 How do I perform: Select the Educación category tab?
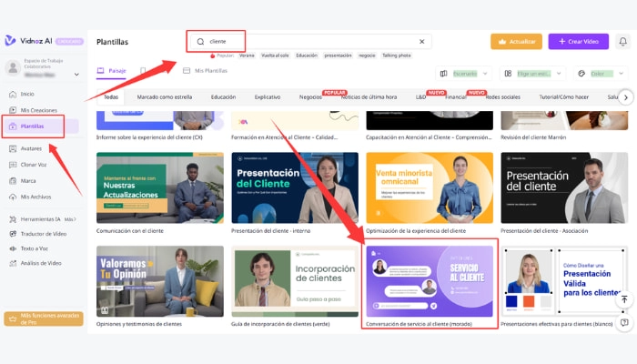tap(223, 97)
